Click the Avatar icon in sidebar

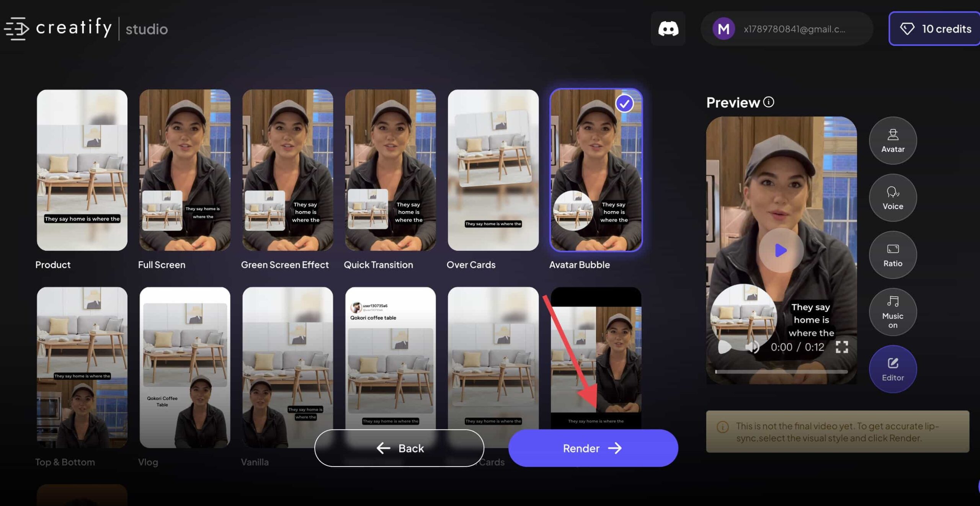pyautogui.click(x=893, y=139)
